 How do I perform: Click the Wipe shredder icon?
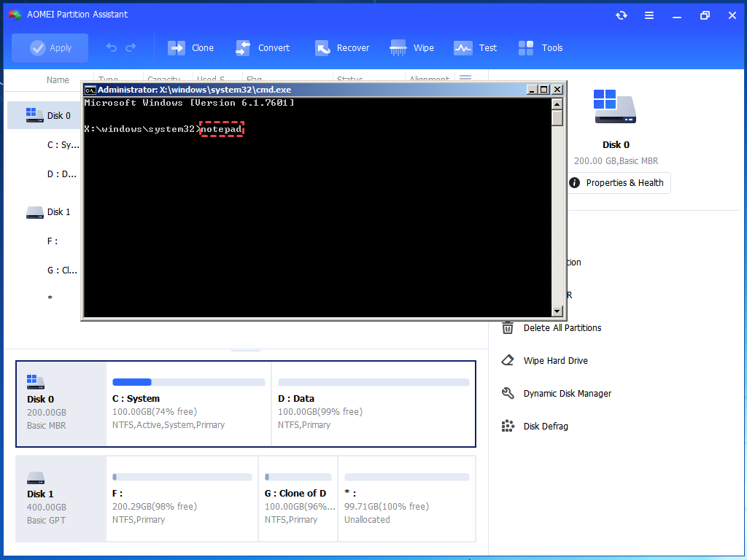tap(398, 48)
